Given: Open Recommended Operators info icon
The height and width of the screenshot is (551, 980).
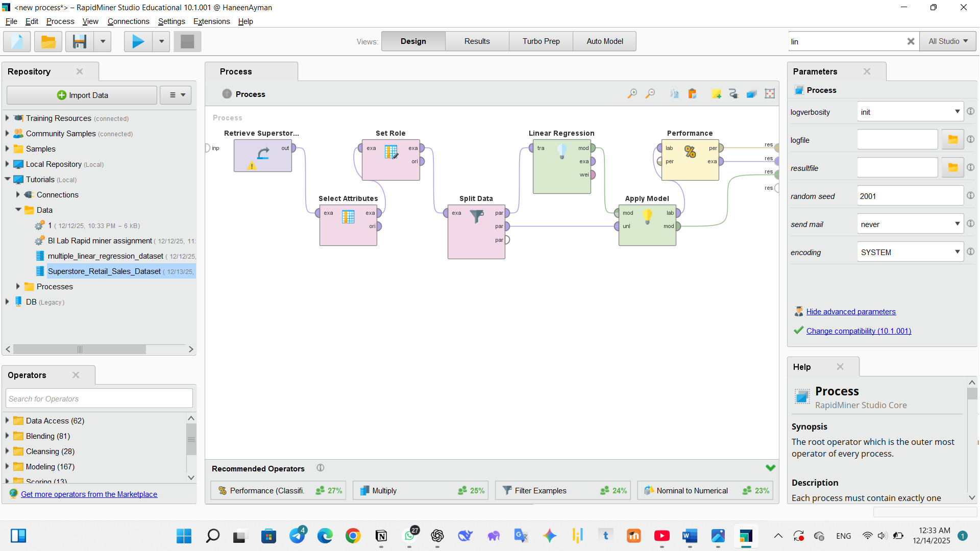Looking at the screenshot, I should click(321, 468).
